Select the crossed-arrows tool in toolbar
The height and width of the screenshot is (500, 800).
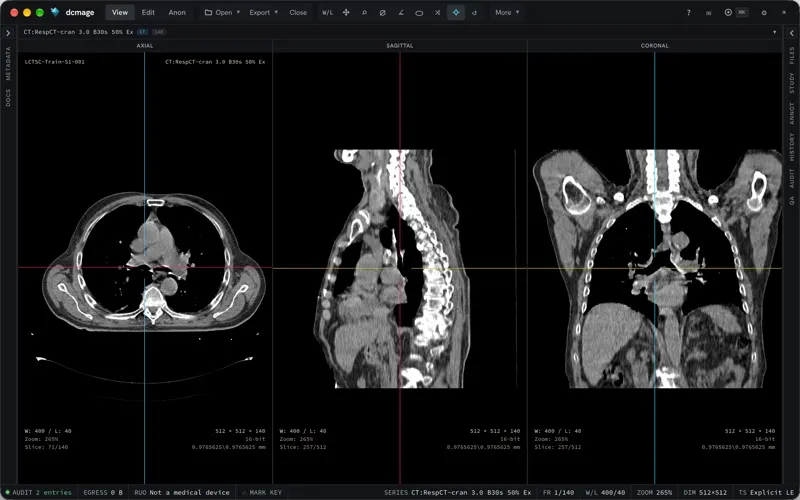pos(437,12)
